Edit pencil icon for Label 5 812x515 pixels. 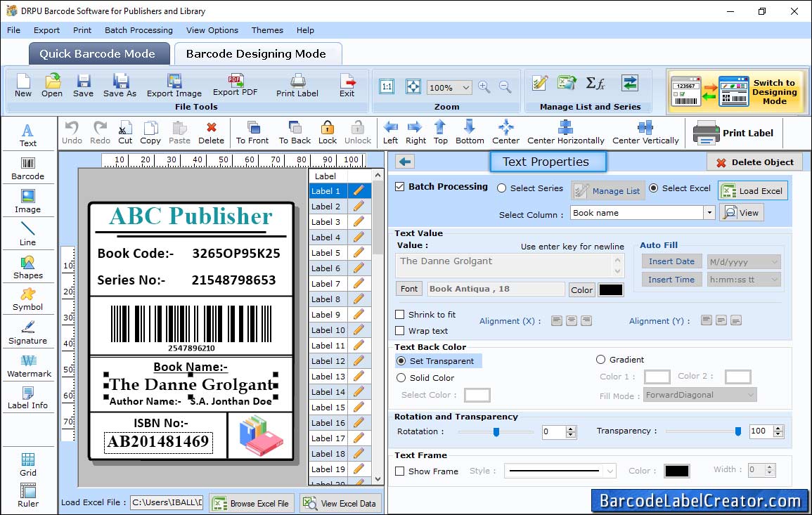click(359, 253)
